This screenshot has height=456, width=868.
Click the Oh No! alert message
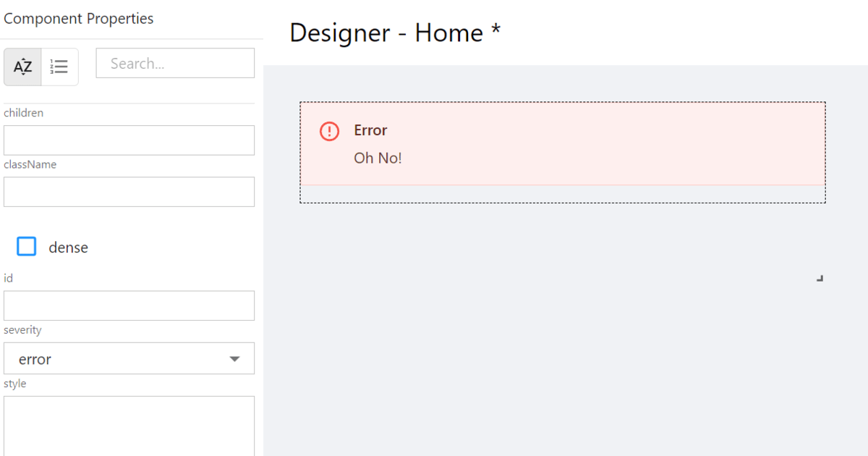[378, 158]
